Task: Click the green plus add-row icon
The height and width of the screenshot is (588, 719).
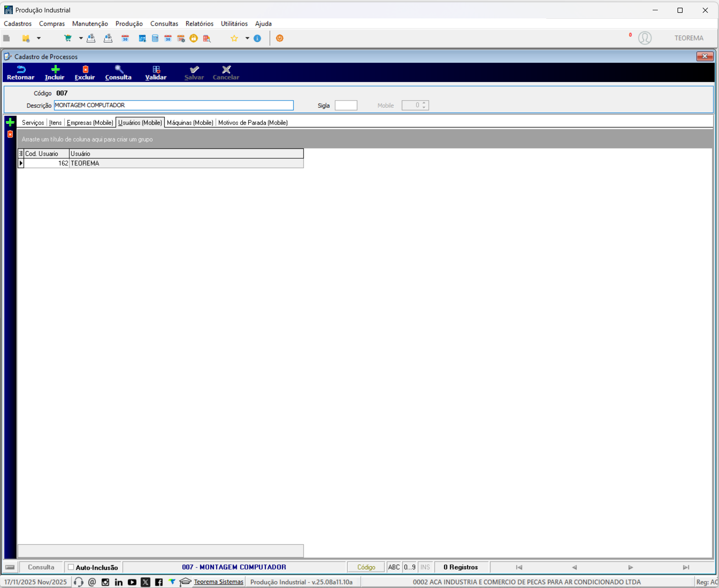Action: point(10,122)
